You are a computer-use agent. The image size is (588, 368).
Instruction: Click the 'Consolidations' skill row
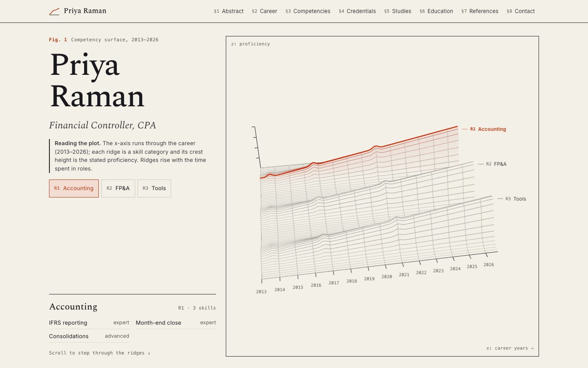point(89,336)
